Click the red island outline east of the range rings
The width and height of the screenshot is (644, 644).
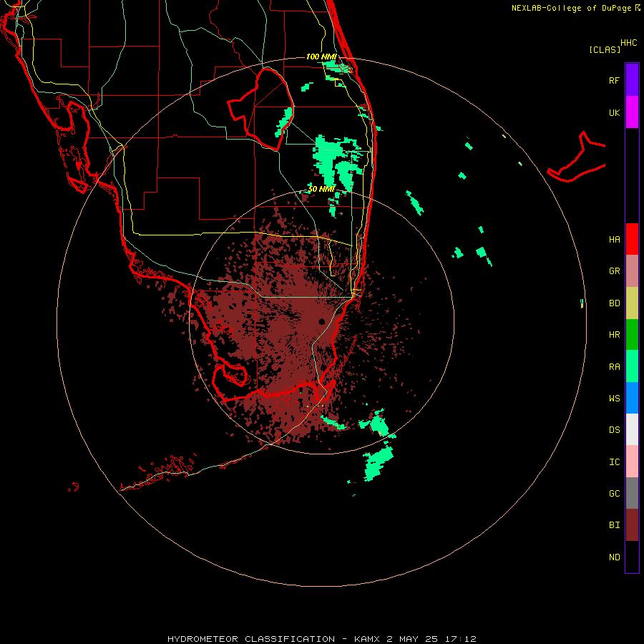click(x=576, y=157)
